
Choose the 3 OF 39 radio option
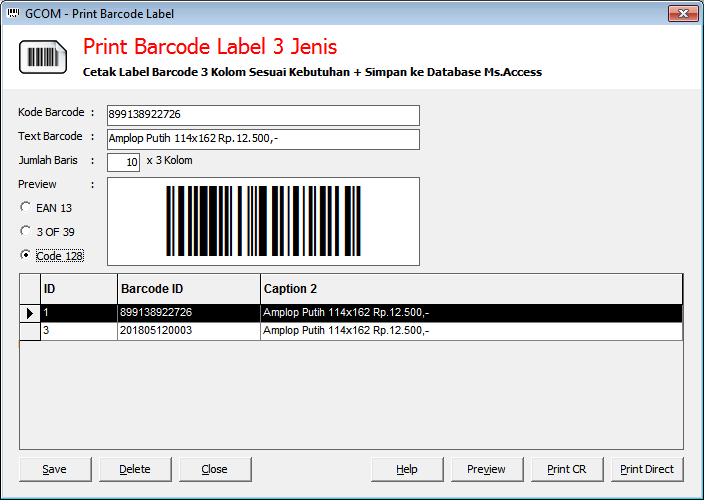tap(26, 231)
